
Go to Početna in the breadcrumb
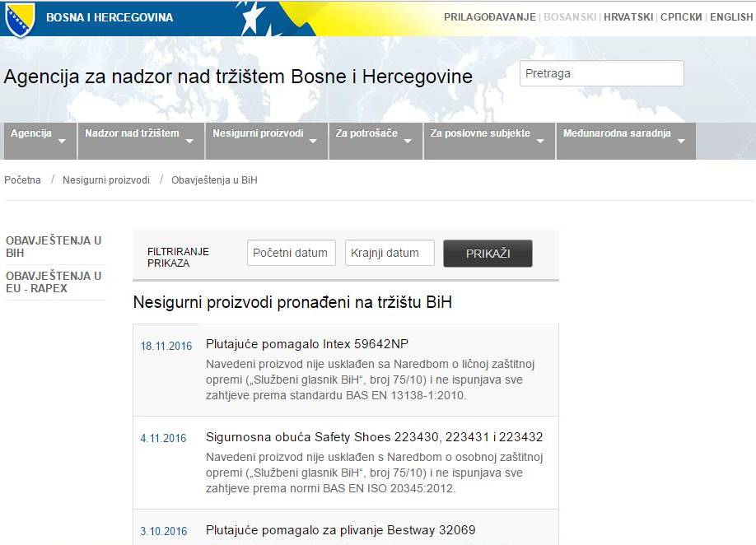pyautogui.click(x=22, y=179)
